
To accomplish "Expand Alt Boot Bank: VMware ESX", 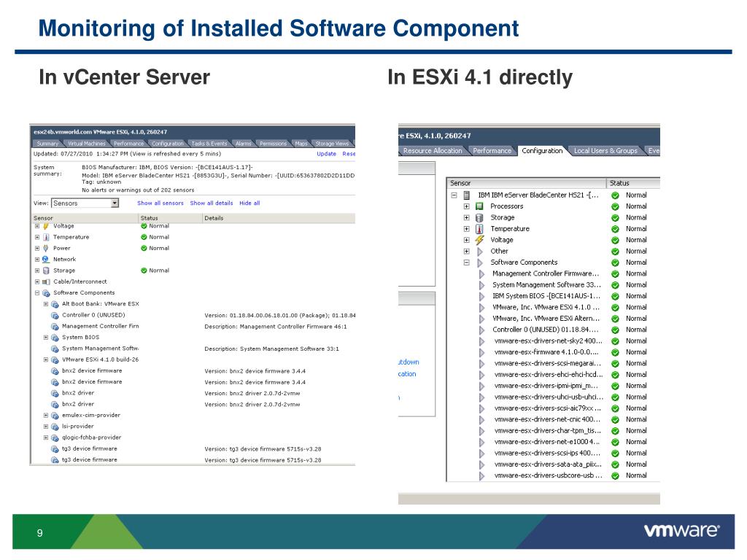I will (x=46, y=304).
